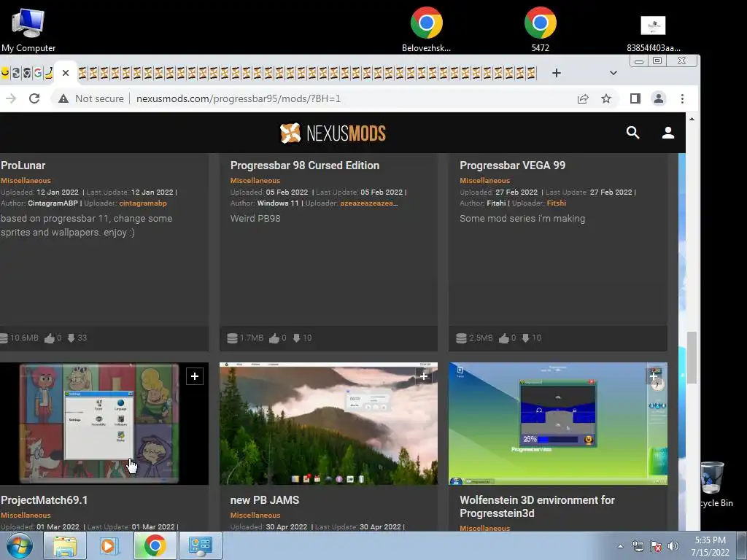This screenshot has height=560, width=747.
Task: Click the taskbar clock showing 5:35 PM
Action: click(711, 546)
